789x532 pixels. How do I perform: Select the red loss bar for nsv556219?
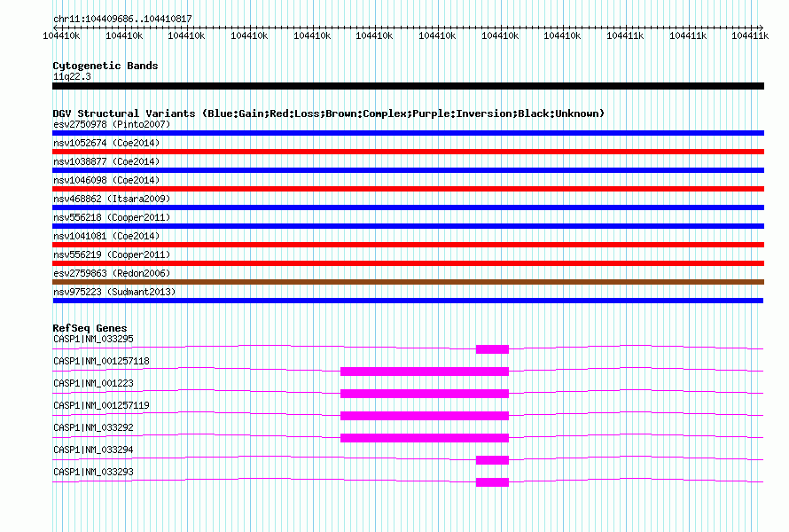[x=408, y=263]
